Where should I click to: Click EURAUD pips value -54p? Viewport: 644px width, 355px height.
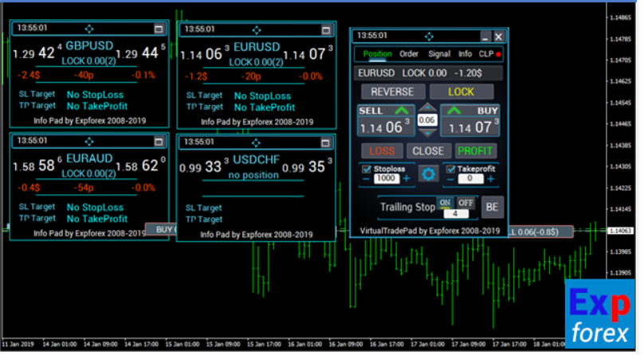[x=84, y=188]
